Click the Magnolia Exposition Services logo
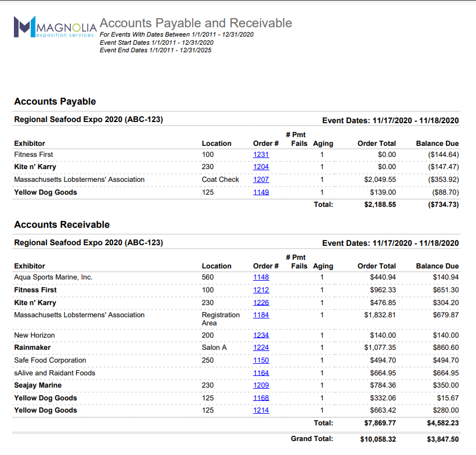This screenshot has height=455, width=476. 53,27
